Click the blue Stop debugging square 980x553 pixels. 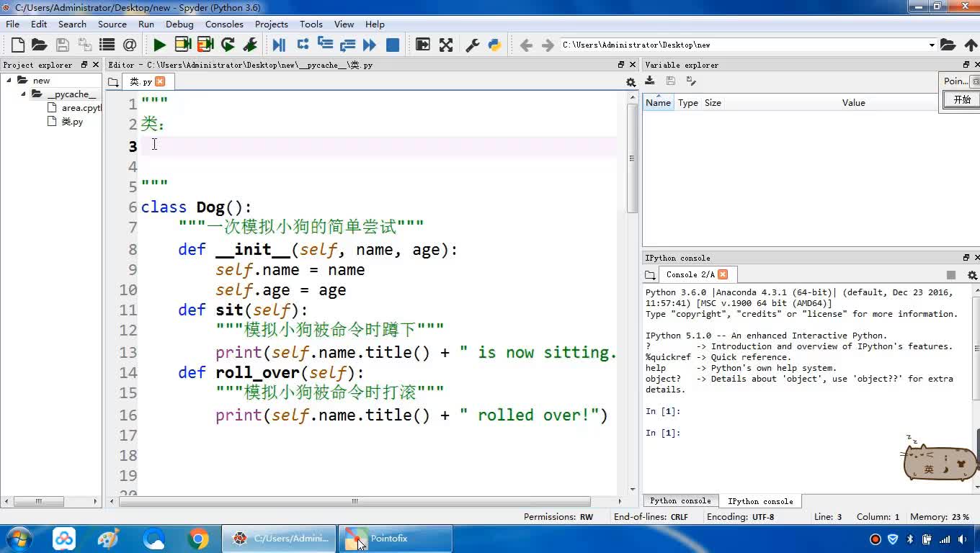(x=393, y=45)
